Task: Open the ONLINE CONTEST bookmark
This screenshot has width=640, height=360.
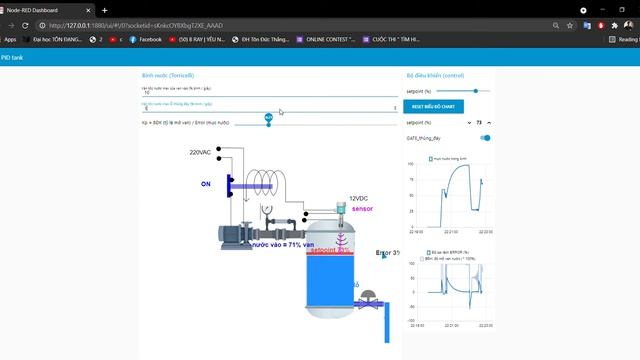Action: click(326, 40)
